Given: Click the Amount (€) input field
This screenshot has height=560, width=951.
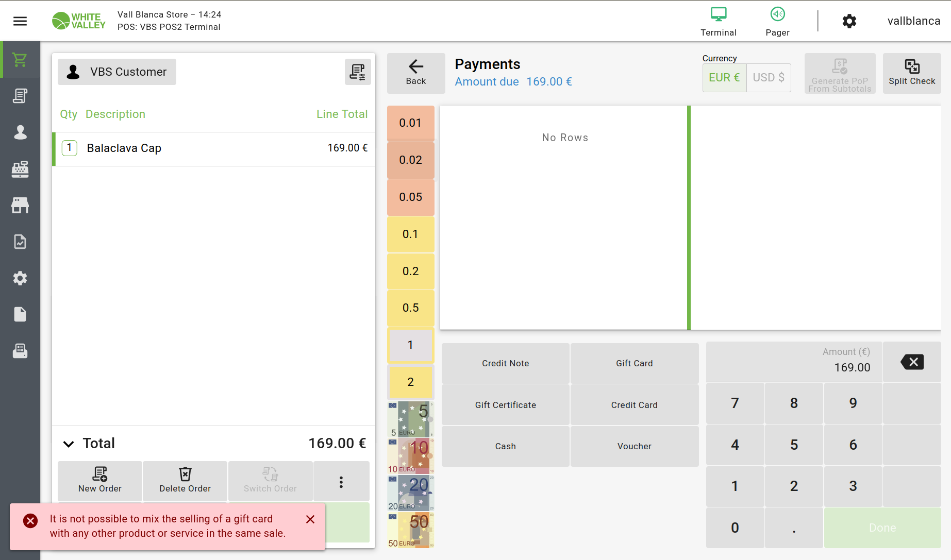Looking at the screenshot, I should tap(794, 362).
